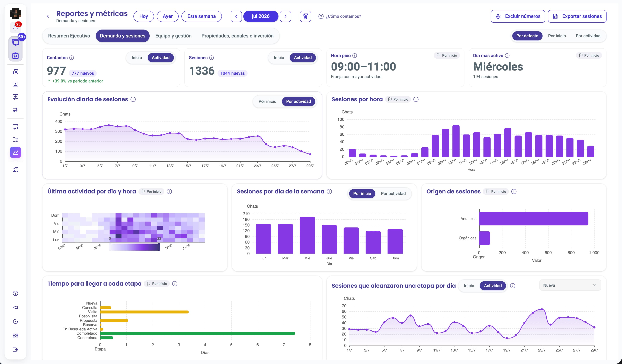This screenshot has height=364, width=622.
Task: Click info icon next to Sesiones card title
Action: coord(211,58)
